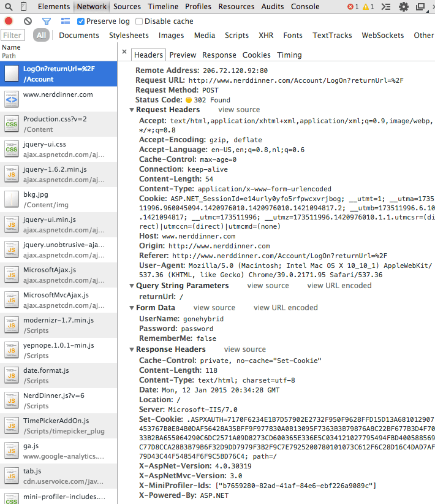Click JS icon of ga.js
The image size is (435, 504).
pos(12,451)
